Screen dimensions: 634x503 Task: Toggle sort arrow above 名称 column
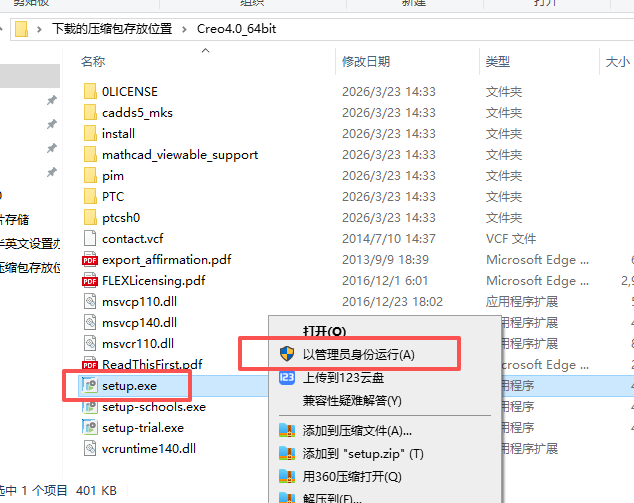[x=205, y=51]
